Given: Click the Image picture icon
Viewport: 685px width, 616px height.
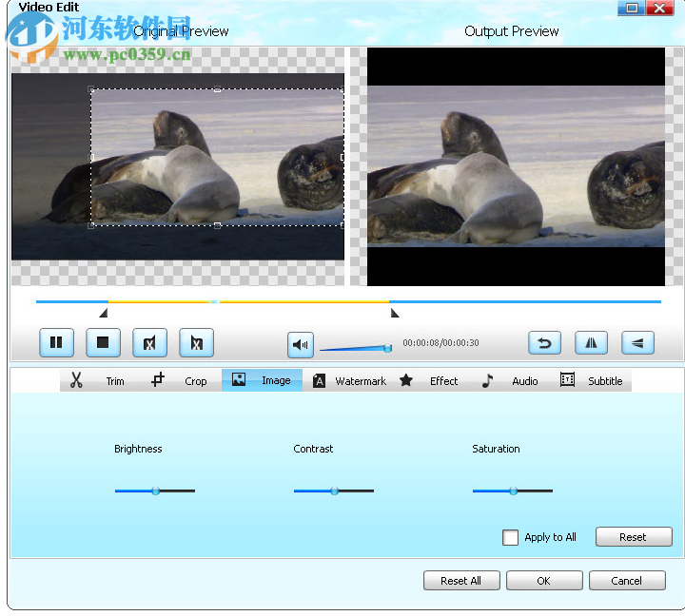Looking at the screenshot, I should click(x=239, y=379).
